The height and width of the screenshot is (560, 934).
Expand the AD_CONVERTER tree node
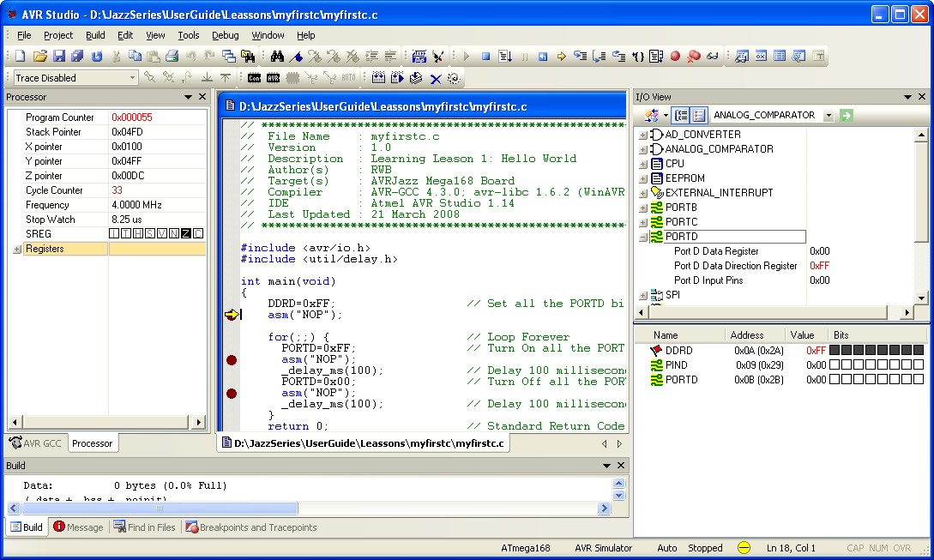[x=643, y=135]
